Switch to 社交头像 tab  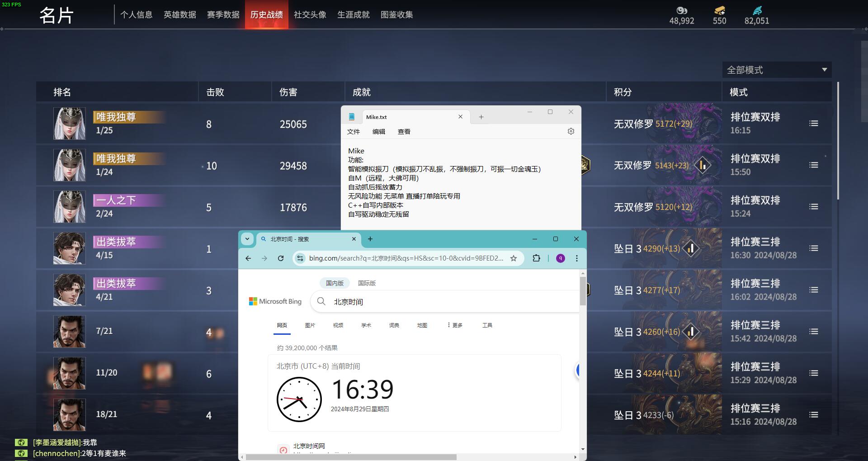[310, 15]
